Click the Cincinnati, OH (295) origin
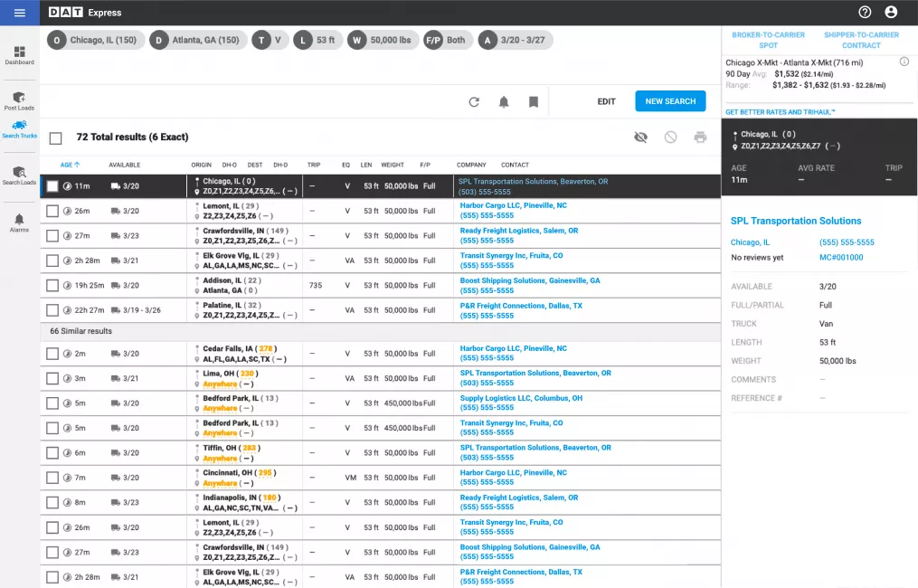The width and height of the screenshot is (918, 588). 240,472
